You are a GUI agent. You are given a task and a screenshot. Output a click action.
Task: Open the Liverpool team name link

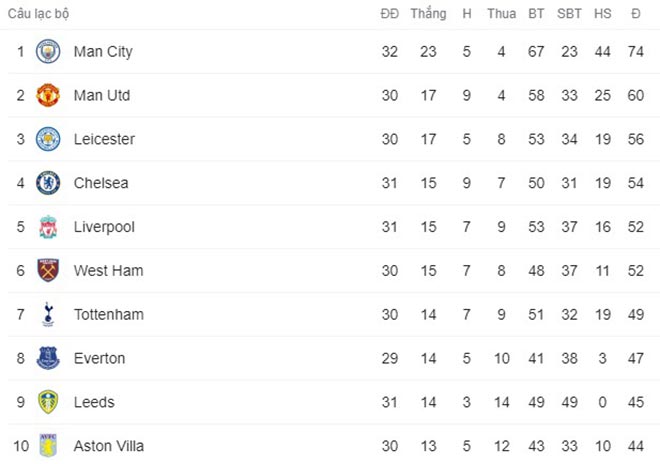(104, 227)
